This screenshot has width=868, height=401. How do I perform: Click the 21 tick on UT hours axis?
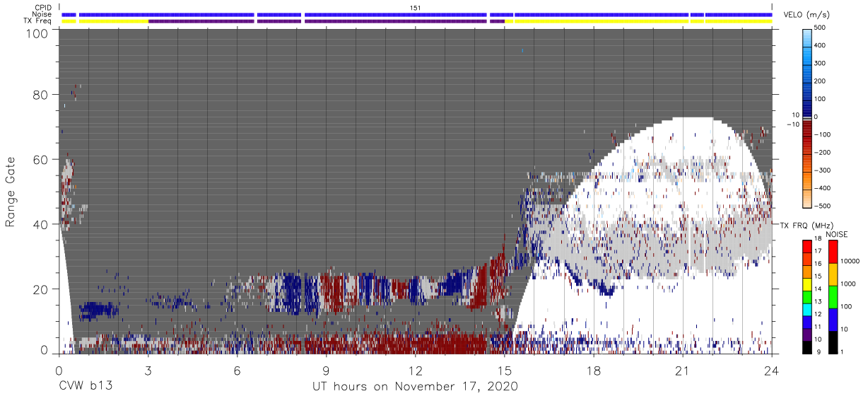(x=683, y=369)
